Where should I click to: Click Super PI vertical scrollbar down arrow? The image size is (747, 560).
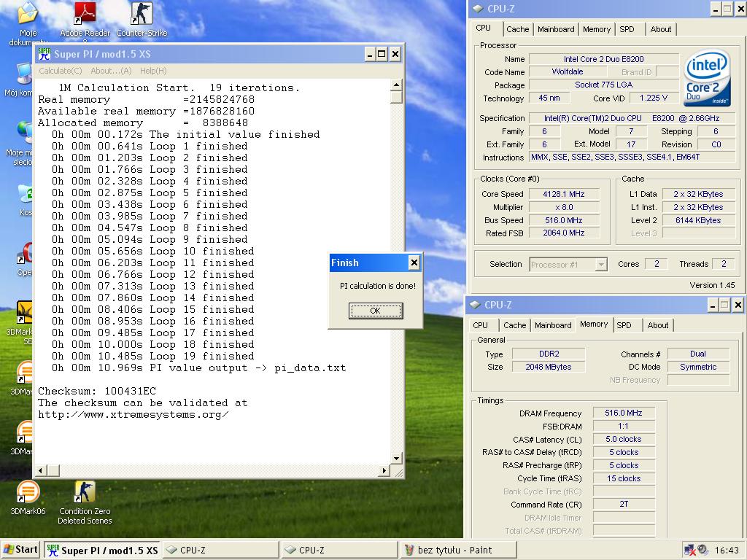point(396,459)
